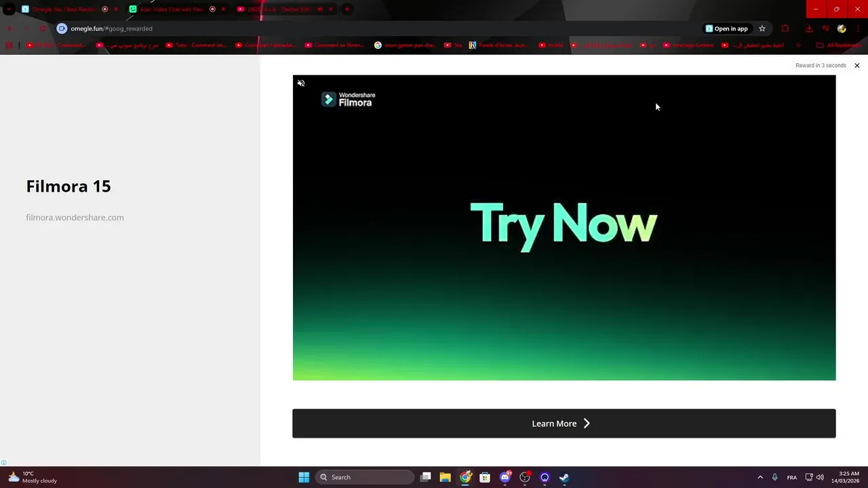This screenshot has width=868, height=488.
Task: Click the taskbar Search box
Action: click(365, 477)
